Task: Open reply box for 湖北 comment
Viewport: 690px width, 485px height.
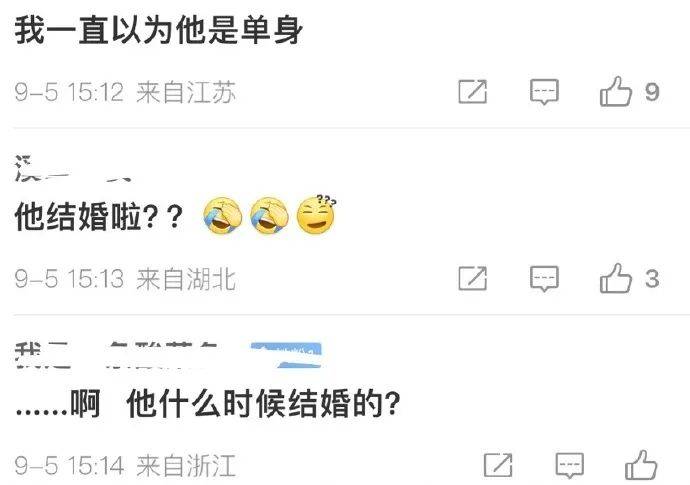Action: [544, 278]
